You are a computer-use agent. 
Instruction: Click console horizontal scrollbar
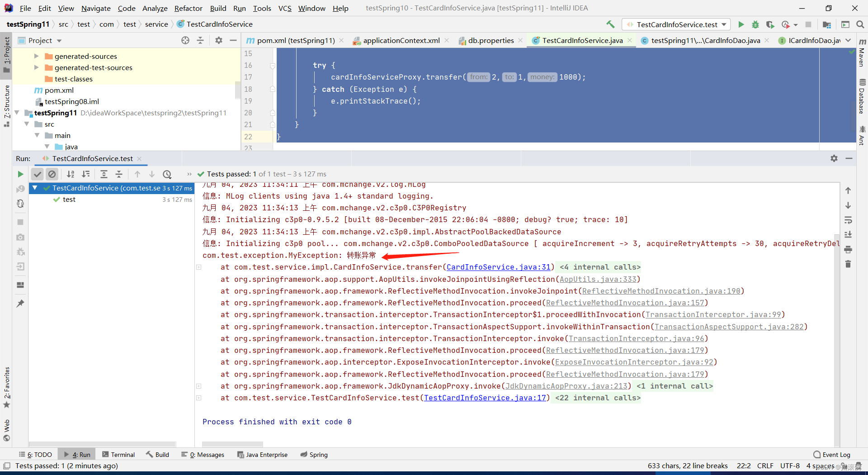[x=232, y=444]
